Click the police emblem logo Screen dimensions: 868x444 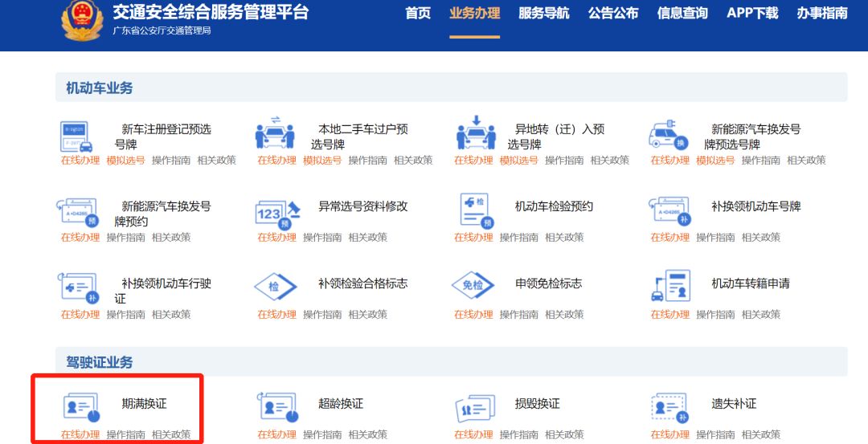tap(83, 20)
